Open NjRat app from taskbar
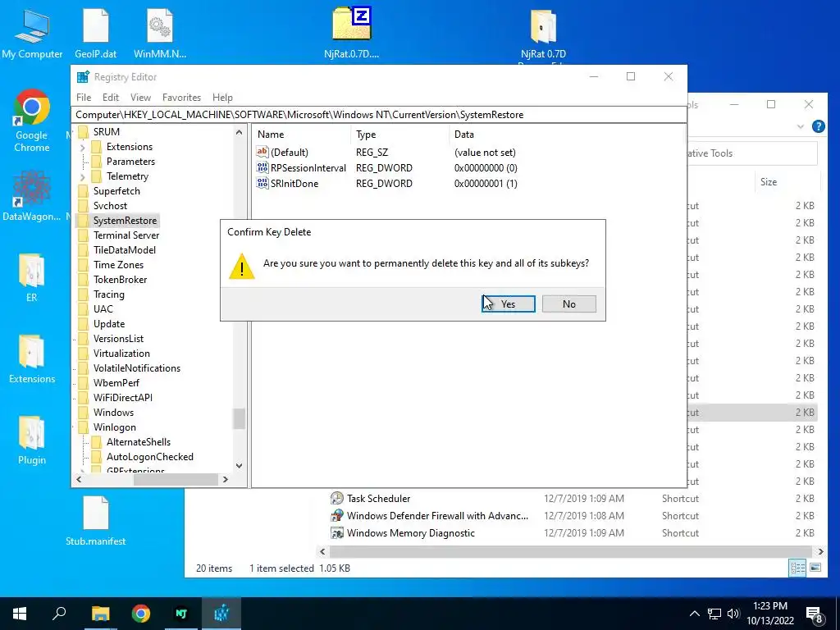Viewport: 840px width, 630px height. [181, 614]
